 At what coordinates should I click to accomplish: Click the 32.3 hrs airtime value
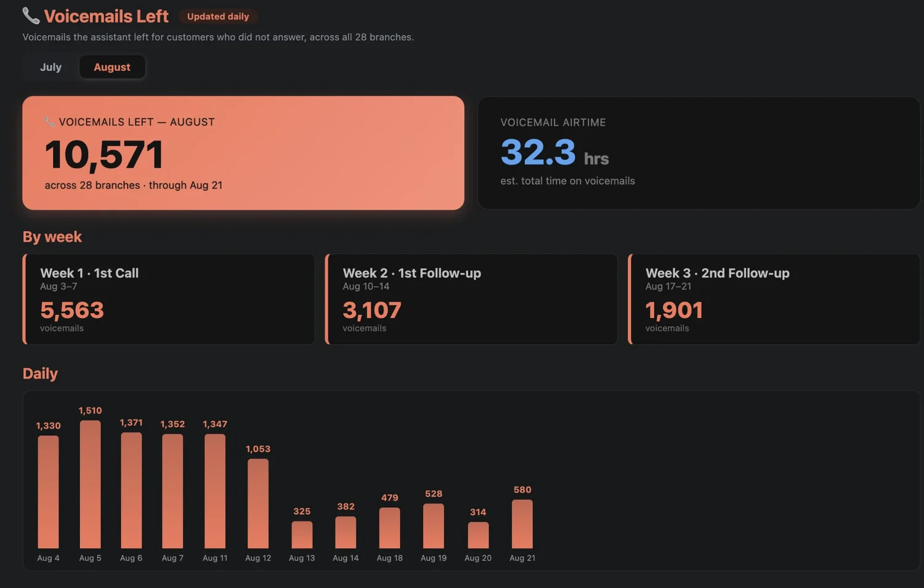pyautogui.click(x=554, y=152)
